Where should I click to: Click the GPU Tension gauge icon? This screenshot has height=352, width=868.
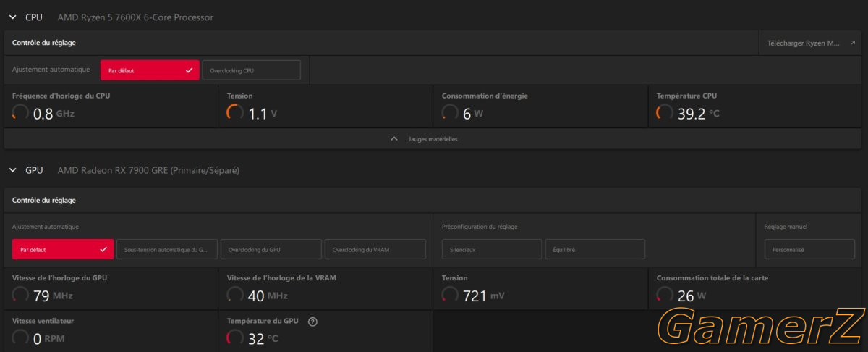pos(450,295)
